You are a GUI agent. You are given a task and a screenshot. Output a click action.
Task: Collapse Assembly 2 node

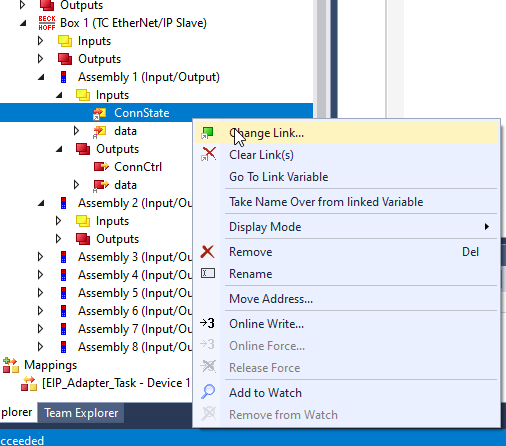coord(41,203)
